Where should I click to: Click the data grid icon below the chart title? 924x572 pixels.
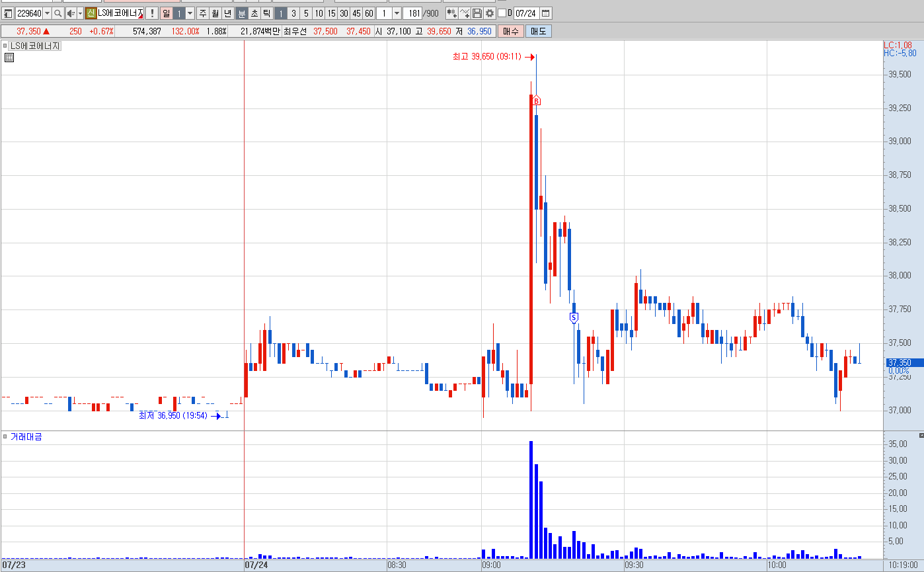pos(9,58)
